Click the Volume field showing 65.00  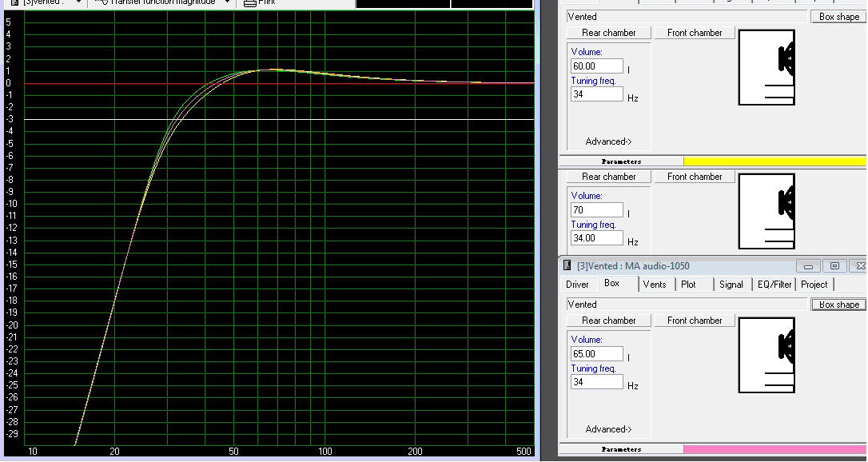click(597, 354)
